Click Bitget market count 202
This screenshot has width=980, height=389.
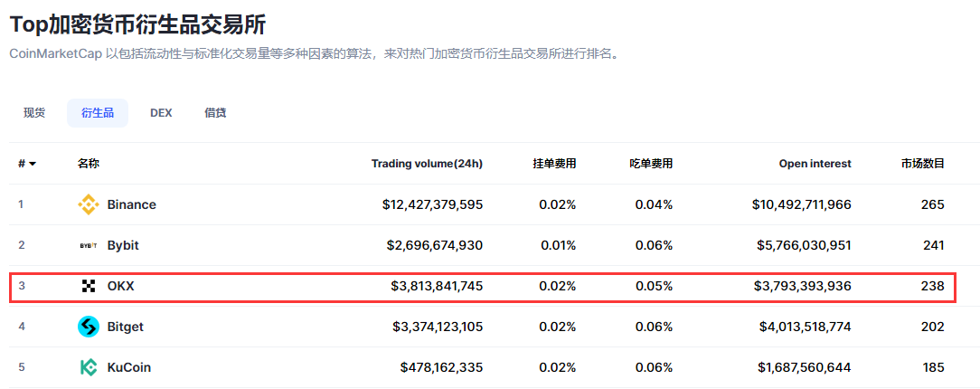932,327
